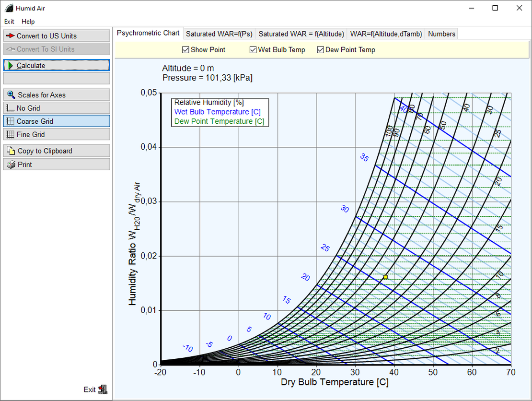Select the Fine Grid icon
The width and height of the screenshot is (532, 401).
click(11, 135)
